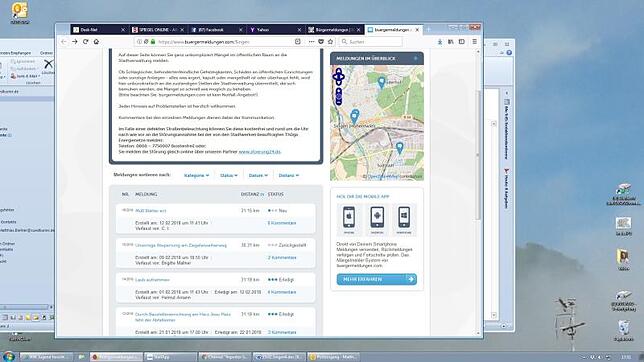Open the Firefox library icon
Screen dimensions: 644x362
[x=451, y=42]
